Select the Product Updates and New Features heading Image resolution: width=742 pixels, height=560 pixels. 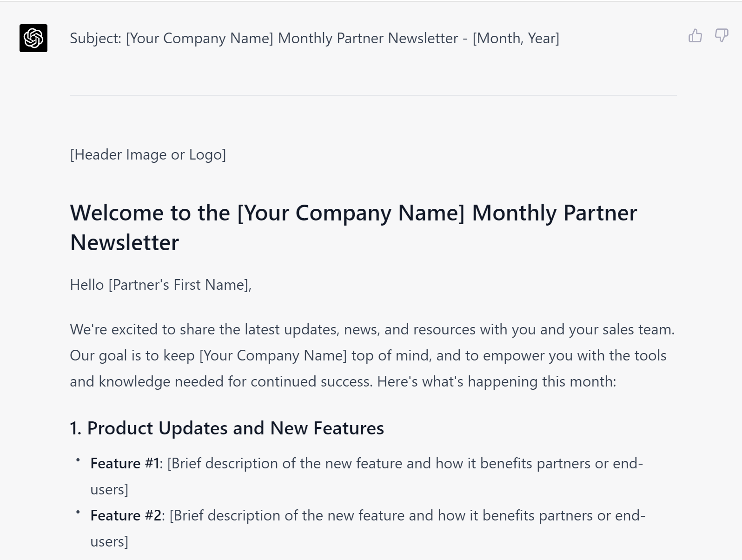point(227,428)
